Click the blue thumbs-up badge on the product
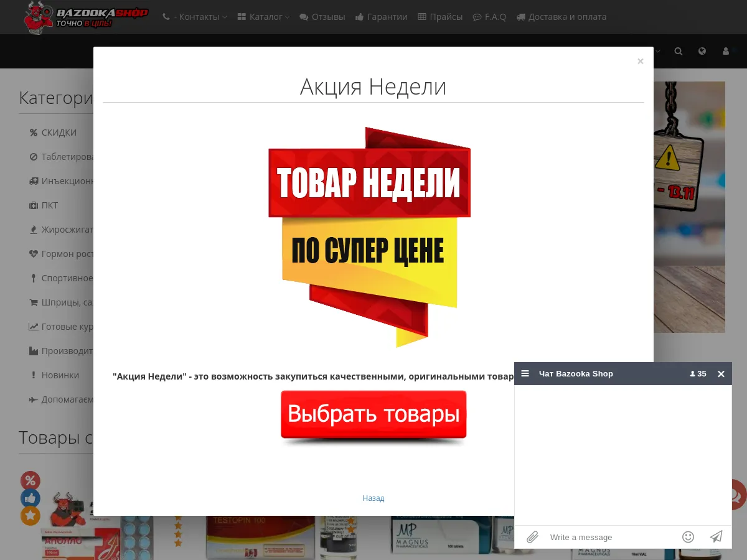Viewport: 747px width, 560px height. 31,498
